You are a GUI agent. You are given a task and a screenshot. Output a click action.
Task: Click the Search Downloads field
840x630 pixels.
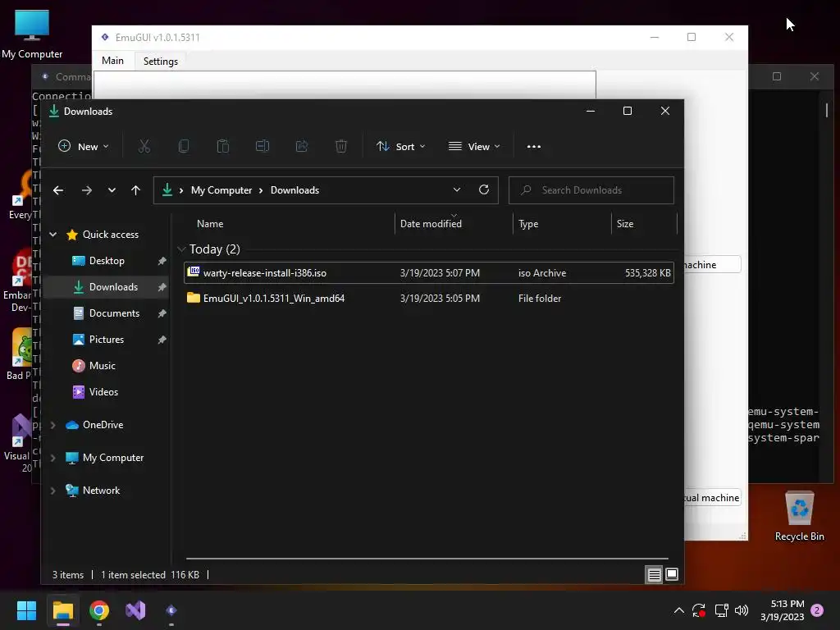coord(591,190)
